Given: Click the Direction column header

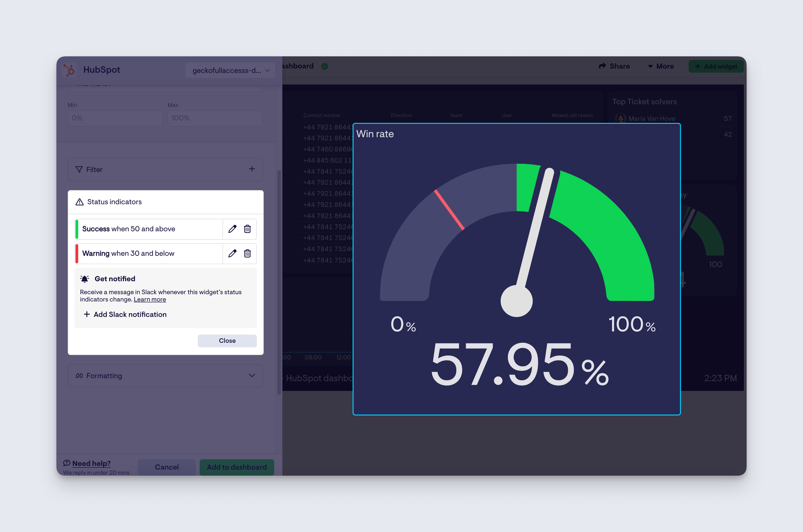Looking at the screenshot, I should click(x=401, y=115).
